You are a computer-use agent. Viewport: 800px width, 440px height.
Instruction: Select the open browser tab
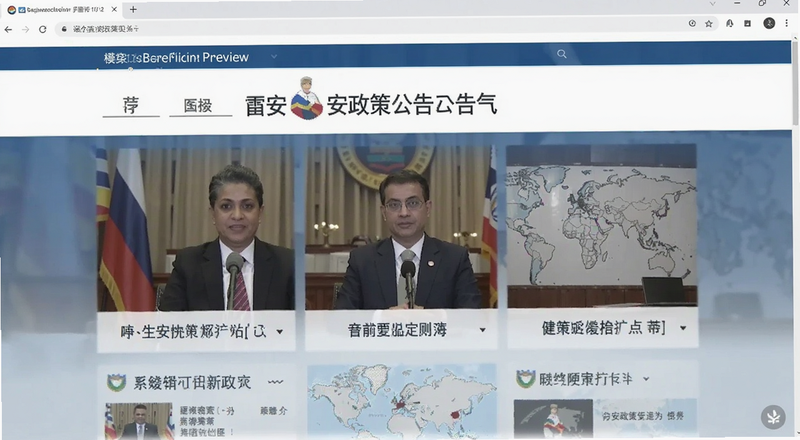62,10
